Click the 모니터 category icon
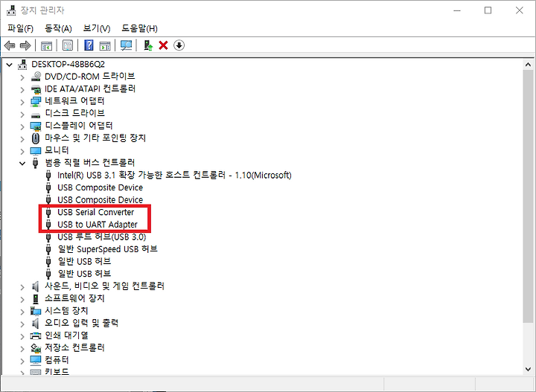The width and height of the screenshot is (536, 392). click(x=36, y=150)
